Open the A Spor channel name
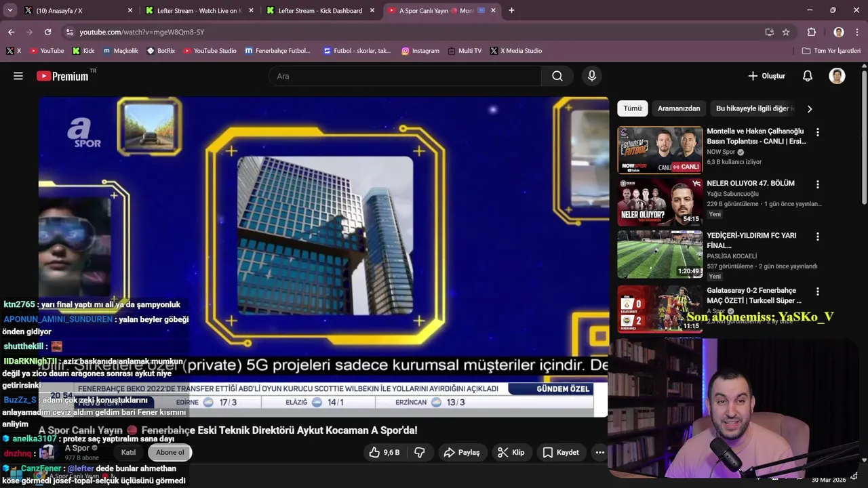Image resolution: width=868 pixels, height=488 pixels. (x=77, y=448)
